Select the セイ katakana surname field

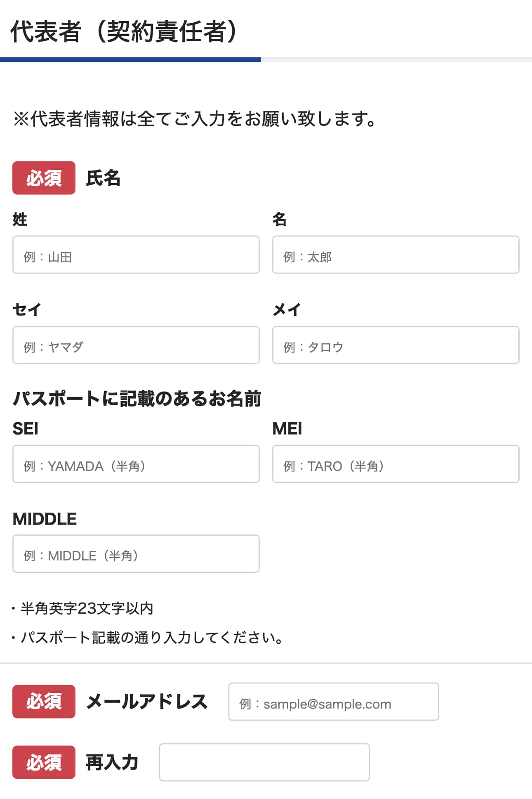[136, 345]
